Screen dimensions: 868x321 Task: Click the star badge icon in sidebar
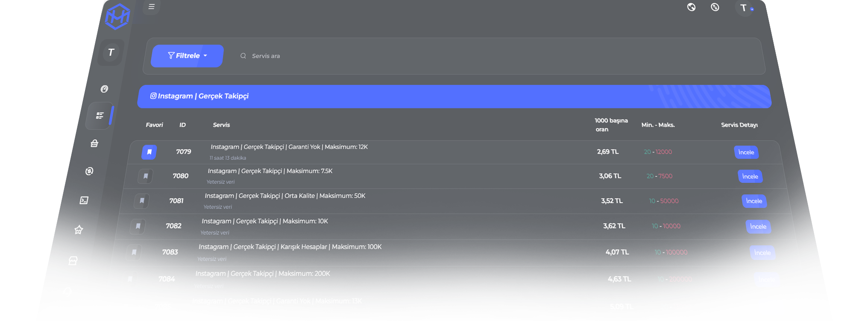click(x=79, y=230)
